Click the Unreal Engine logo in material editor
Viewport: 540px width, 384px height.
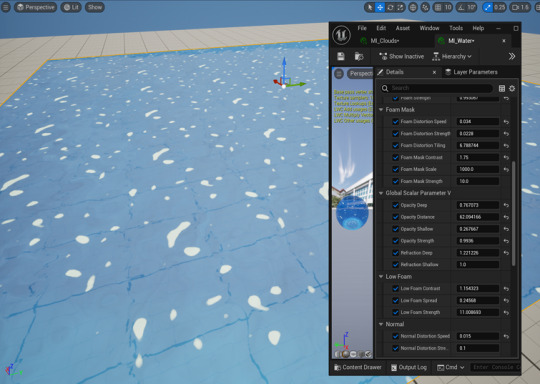click(x=341, y=35)
